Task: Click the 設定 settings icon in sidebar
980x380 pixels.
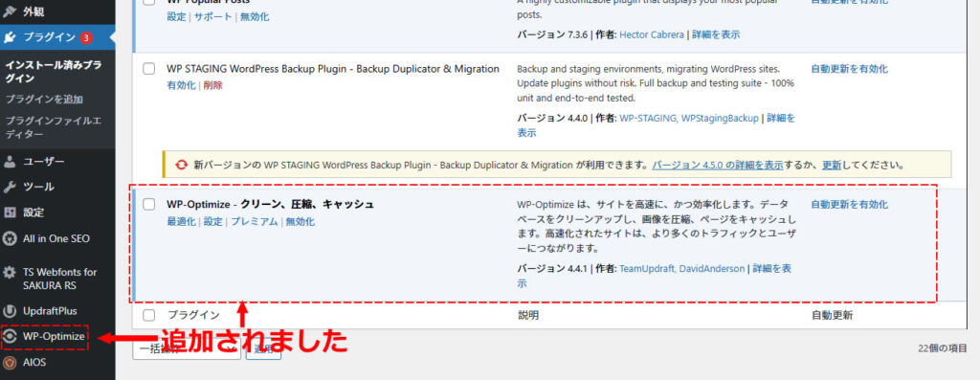Action: [x=10, y=212]
